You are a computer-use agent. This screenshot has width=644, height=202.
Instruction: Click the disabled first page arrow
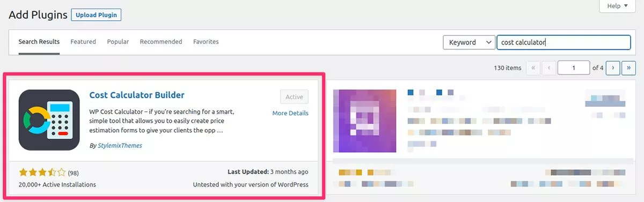coord(533,68)
